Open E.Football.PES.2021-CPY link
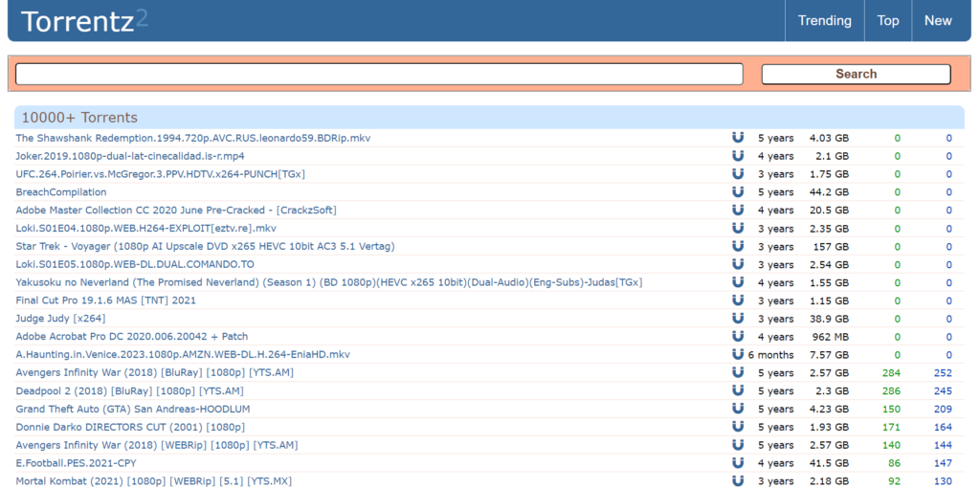 (x=76, y=463)
